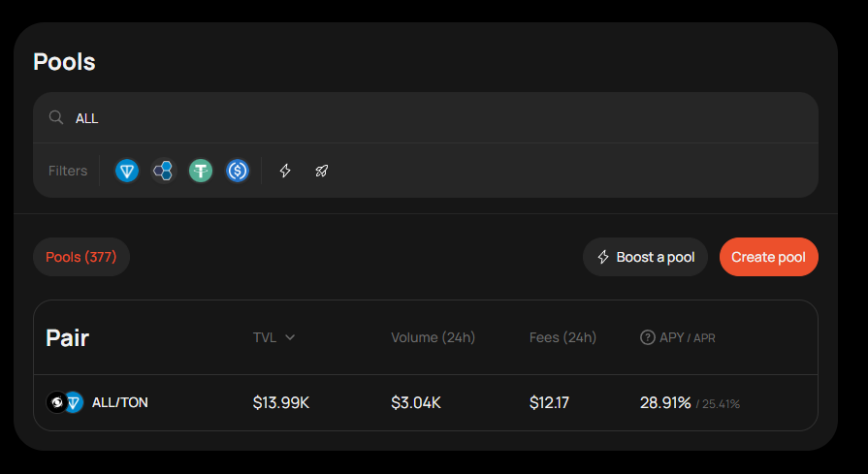Image resolution: width=868 pixels, height=474 pixels.
Task: Sort by the Fees (24h) column
Action: pyautogui.click(x=563, y=337)
